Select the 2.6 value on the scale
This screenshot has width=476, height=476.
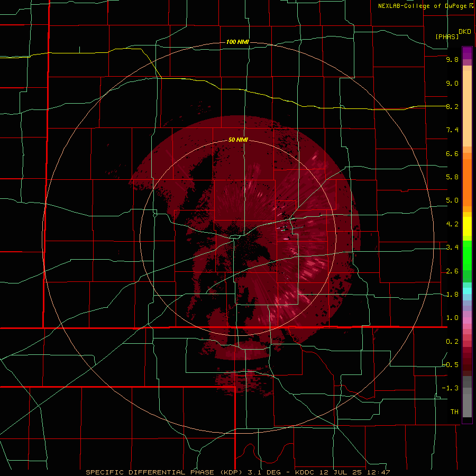[452, 271]
